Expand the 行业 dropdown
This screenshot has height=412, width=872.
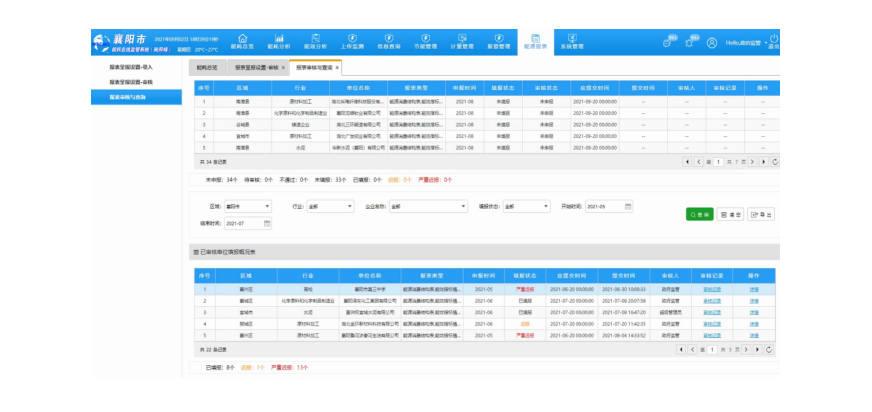click(327, 206)
